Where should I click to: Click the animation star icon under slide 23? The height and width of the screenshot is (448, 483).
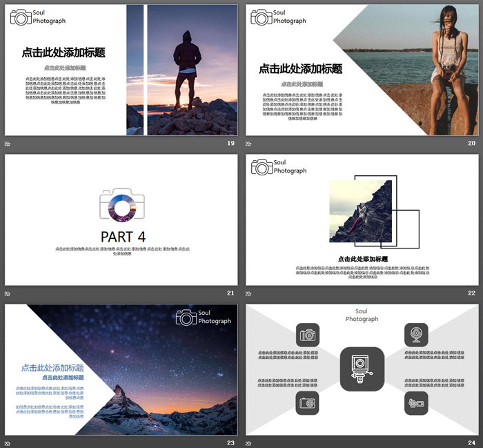click(x=8, y=442)
